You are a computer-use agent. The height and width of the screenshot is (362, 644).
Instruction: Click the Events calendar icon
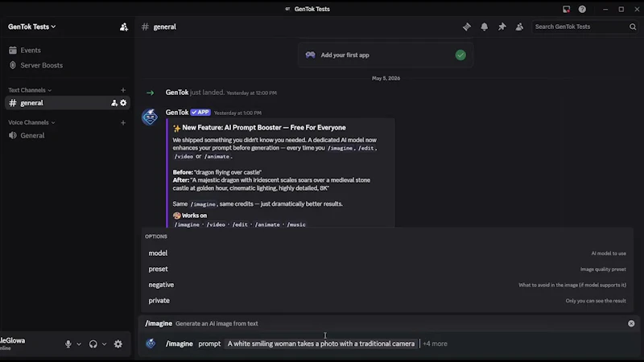pos(13,50)
